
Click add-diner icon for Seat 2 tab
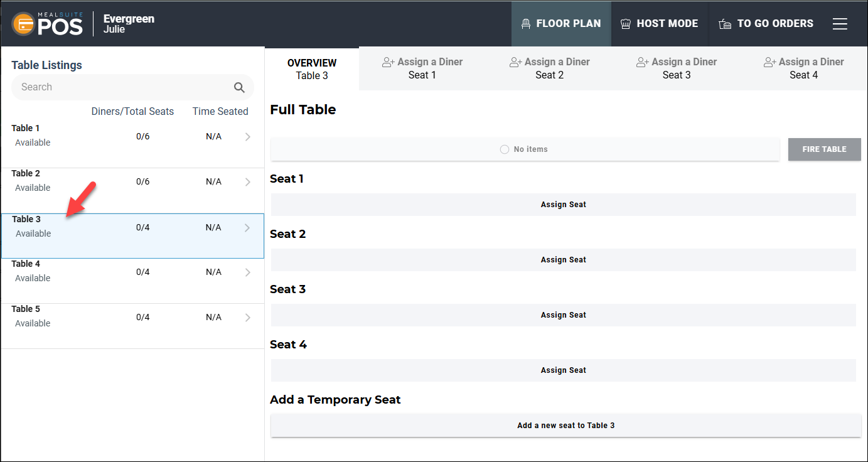515,62
